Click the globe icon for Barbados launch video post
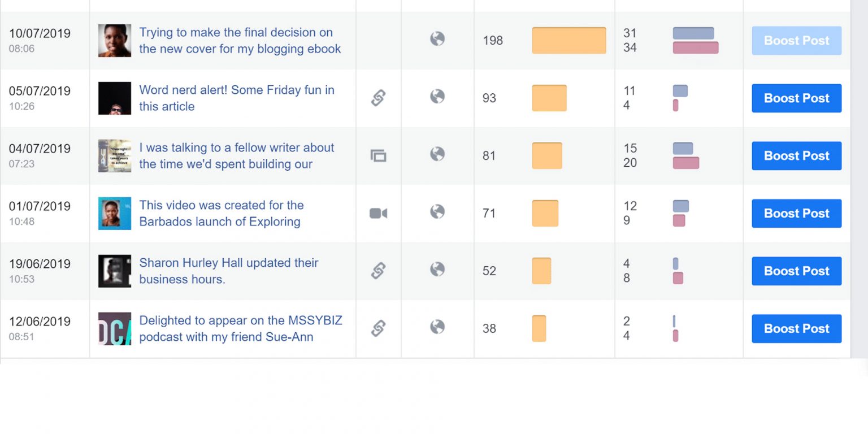This screenshot has height=434, width=868. (x=437, y=212)
